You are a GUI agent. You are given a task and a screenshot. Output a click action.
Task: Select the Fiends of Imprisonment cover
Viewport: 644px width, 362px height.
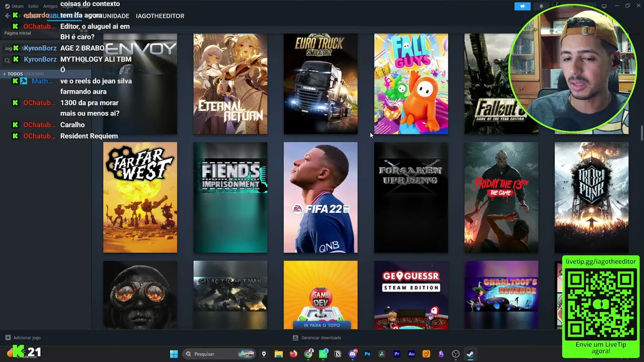click(230, 198)
